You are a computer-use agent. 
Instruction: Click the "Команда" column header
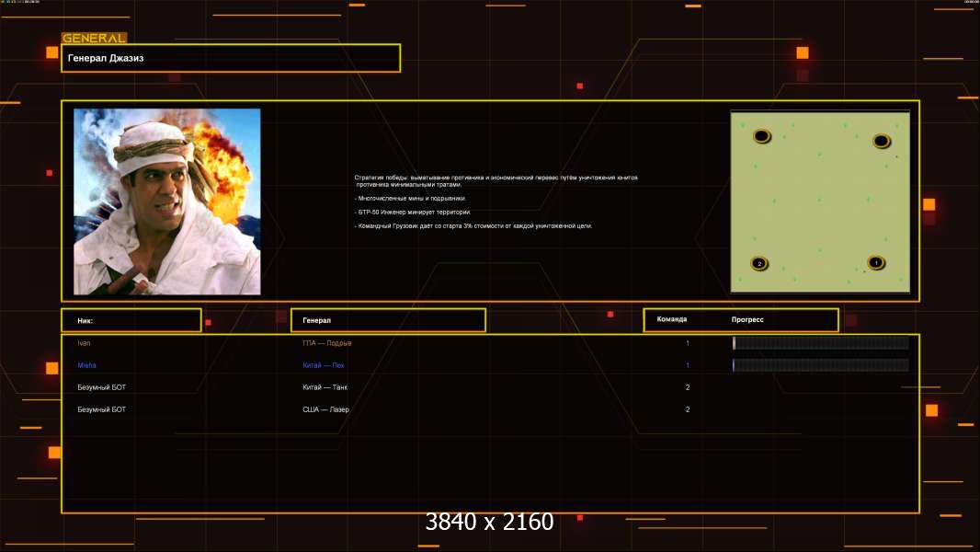tap(672, 319)
